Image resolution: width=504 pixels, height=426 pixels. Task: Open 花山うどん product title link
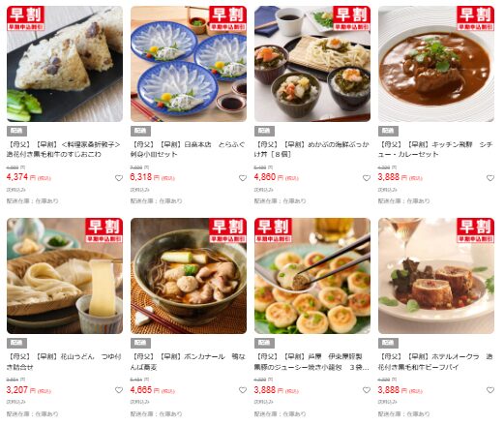(x=64, y=362)
